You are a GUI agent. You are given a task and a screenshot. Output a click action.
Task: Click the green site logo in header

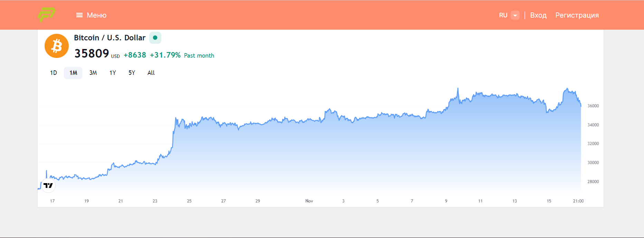coord(47,15)
